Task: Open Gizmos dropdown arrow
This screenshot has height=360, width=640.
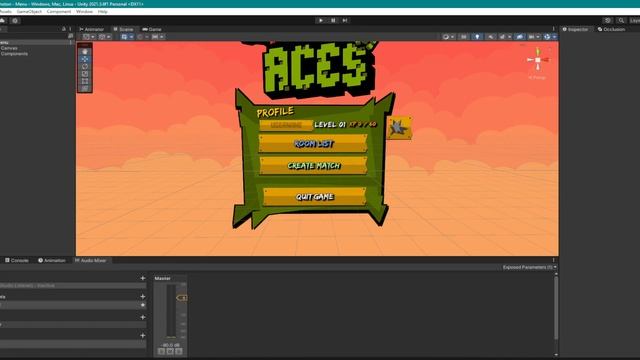Action: click(x=554, y=37)
